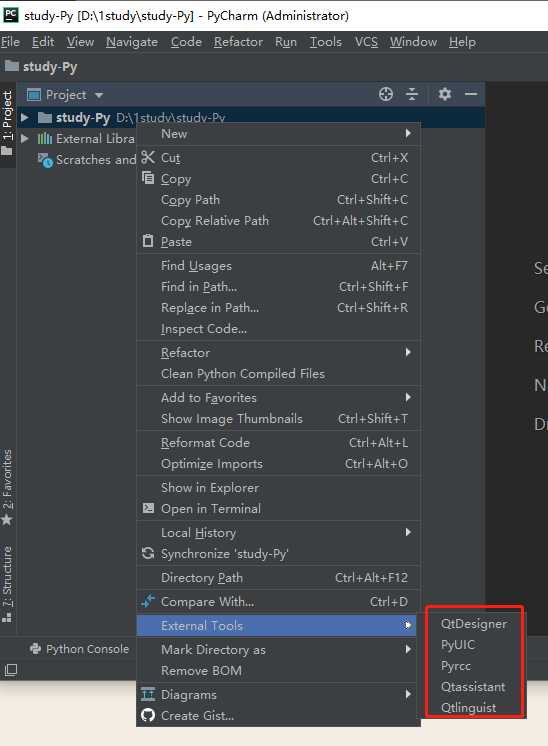Click the tool windows toggle icon at bottom-left
Image resolution: width=548 pixels, height=746 pixels.
(x=10, y=670)
